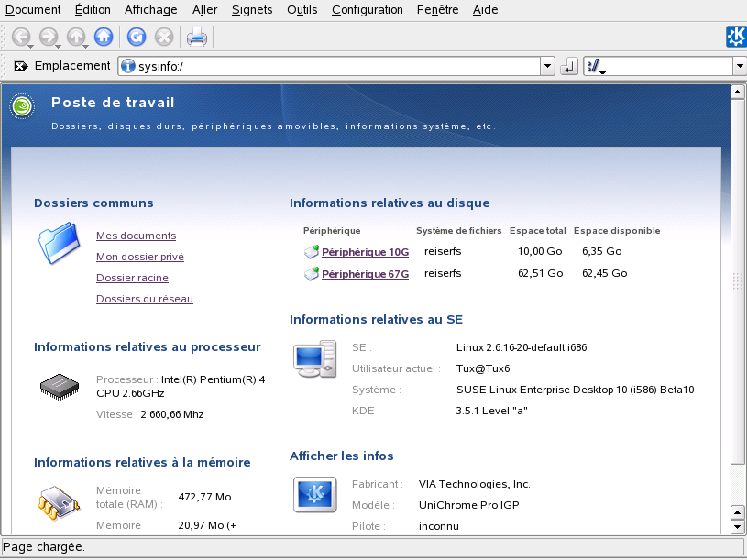Open the Forward button history dropdown arrow

(x=58, y=47)
